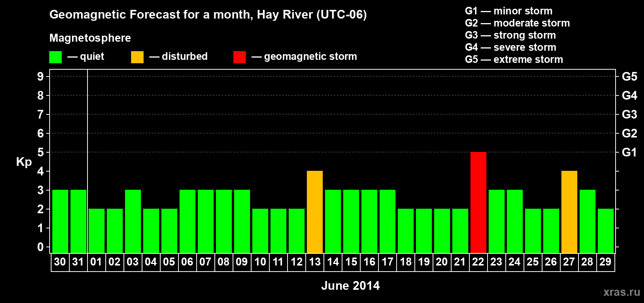Select the orange disturbed bar for day 27
The width and height of the screenshot is (644, 303).
(569, 212)
